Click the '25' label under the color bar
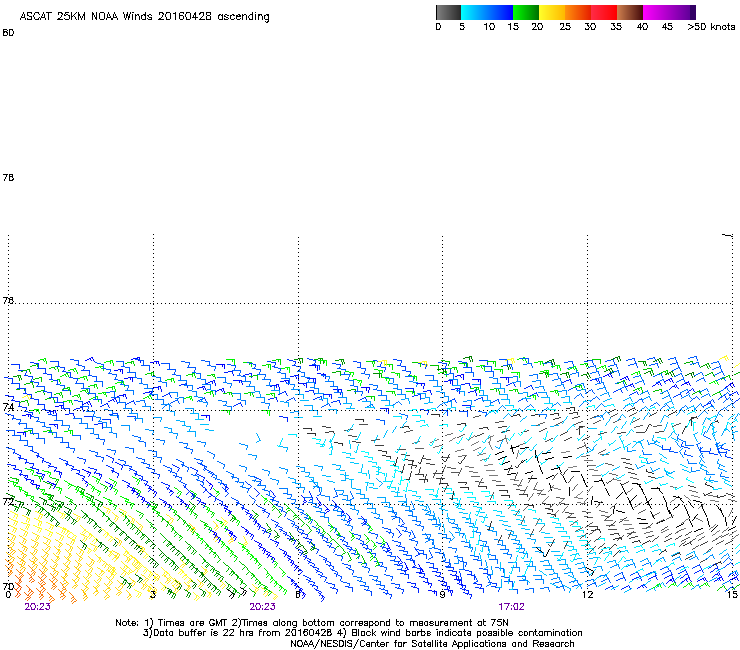This screenshot has height=650, width=740. click(x=565, y=27)
